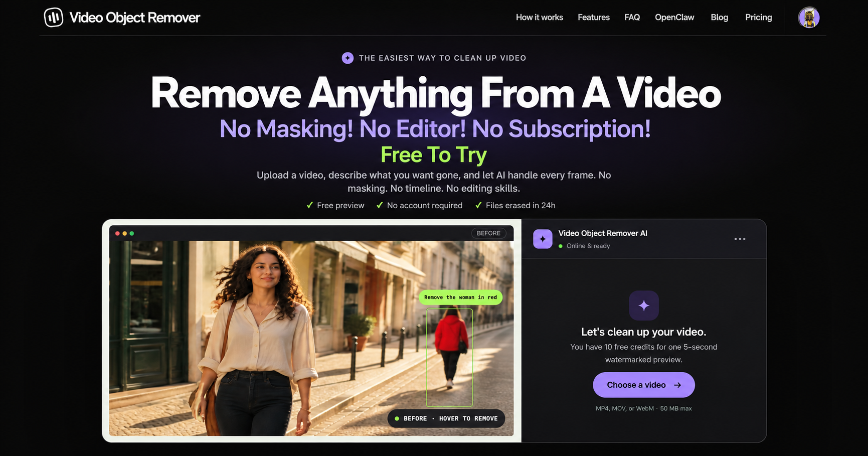Screen dimensions: 868x456
Task: Click the large sparkle icon above "Let's clean up"
Action: pos(644,306)
